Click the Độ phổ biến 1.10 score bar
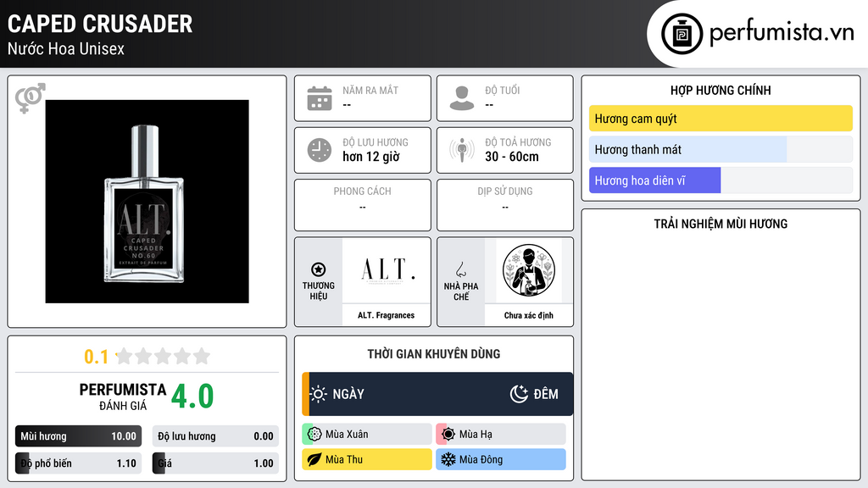 coord(79,463)
